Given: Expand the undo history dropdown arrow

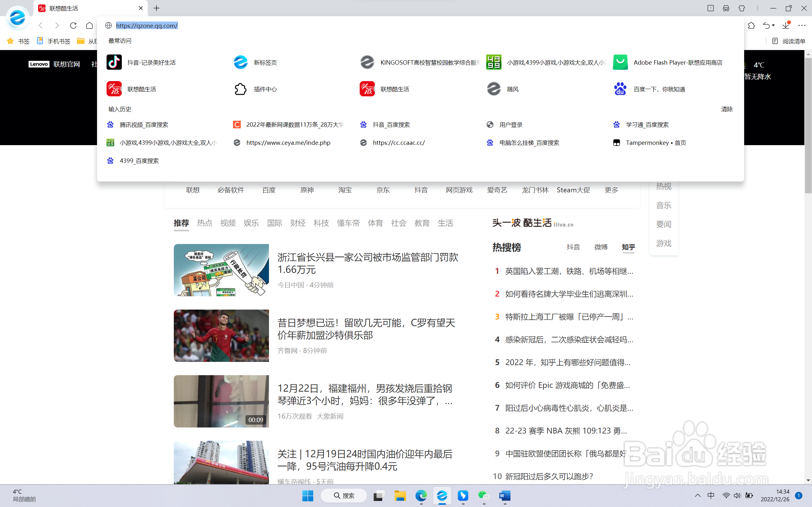Looking at the screenshot, I should (x=773, y=25).
